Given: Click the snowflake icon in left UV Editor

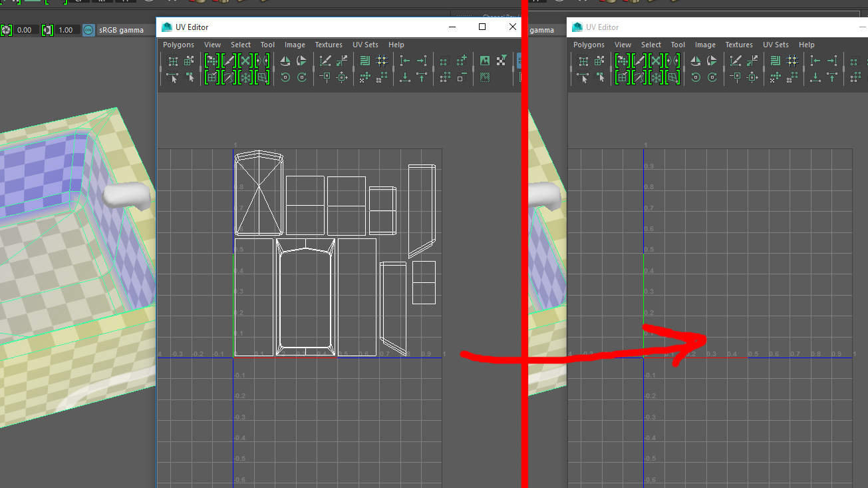Looking at the screenshot, I should point(245,77).
